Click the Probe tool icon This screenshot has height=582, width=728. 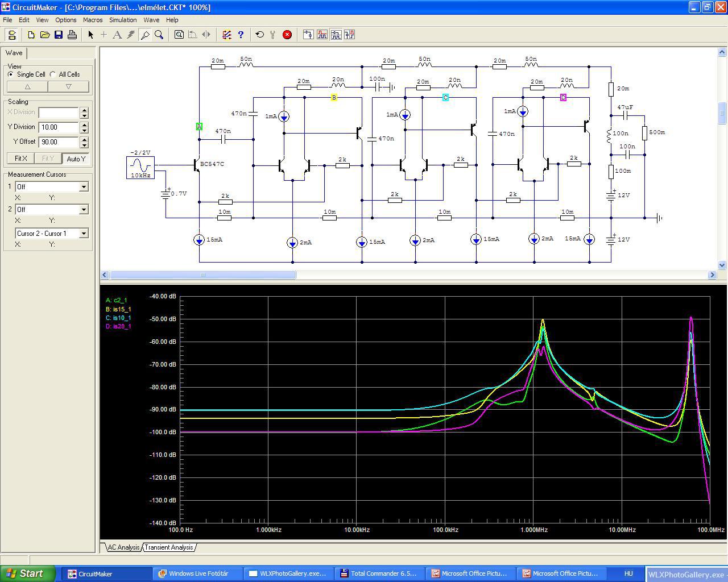pos(145,35)
